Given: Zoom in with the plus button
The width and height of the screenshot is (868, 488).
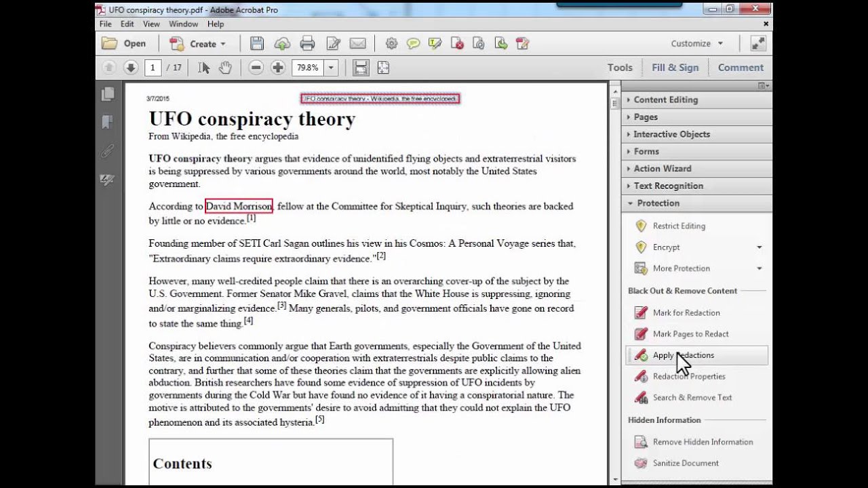Looking at the screenshot, I should (x=277, y=67).
